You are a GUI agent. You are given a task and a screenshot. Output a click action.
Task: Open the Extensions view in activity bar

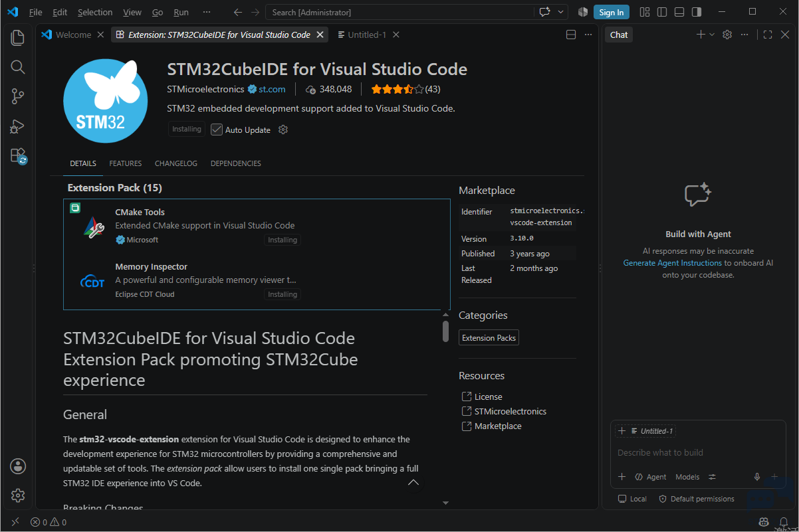pos(18,156)
